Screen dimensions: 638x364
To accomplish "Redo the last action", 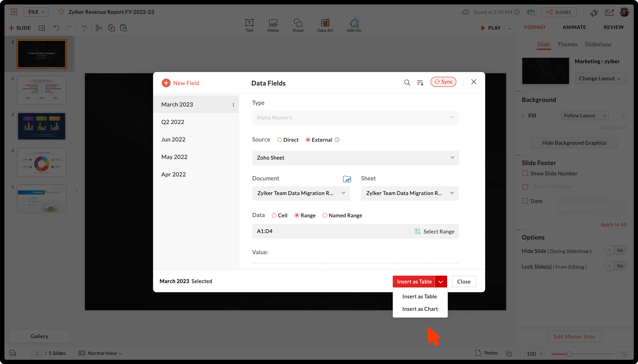I will point(69,28).
